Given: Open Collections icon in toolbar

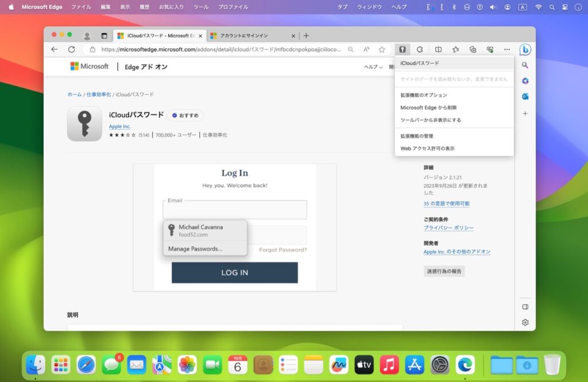Looking at the screenshot, I should (473, 49).
